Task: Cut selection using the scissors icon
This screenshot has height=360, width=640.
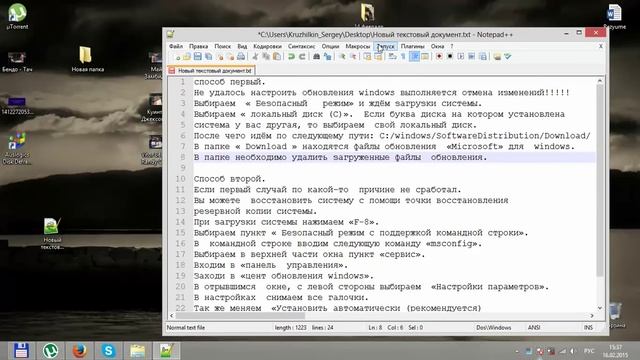Action: click(x=255, y=57)
